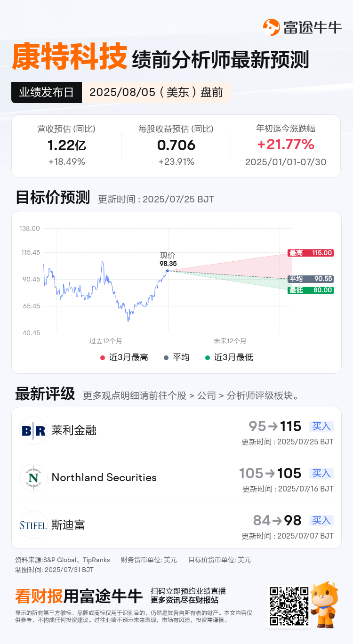Click the 买入 tag for 斯迪富

tap(321, 520)
